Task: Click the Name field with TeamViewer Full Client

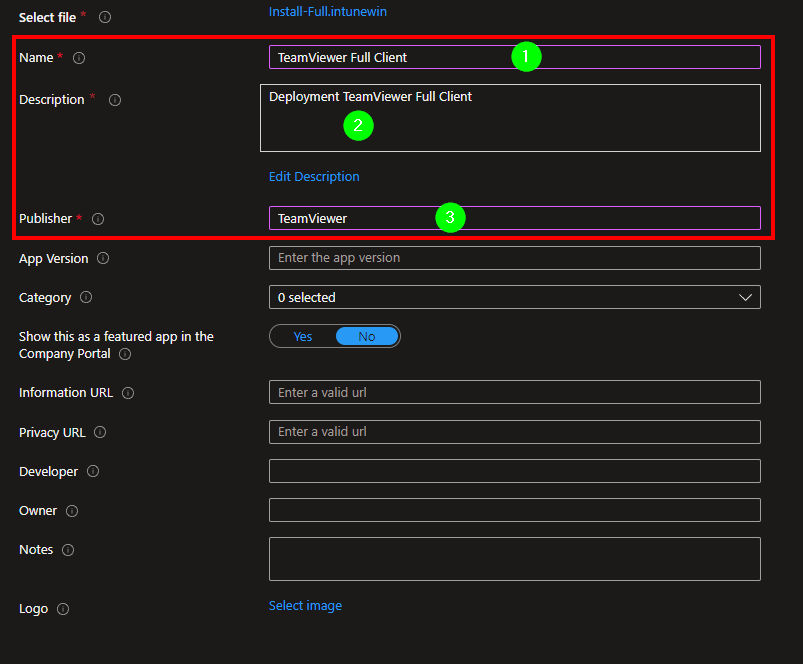Action: (515, 57)
